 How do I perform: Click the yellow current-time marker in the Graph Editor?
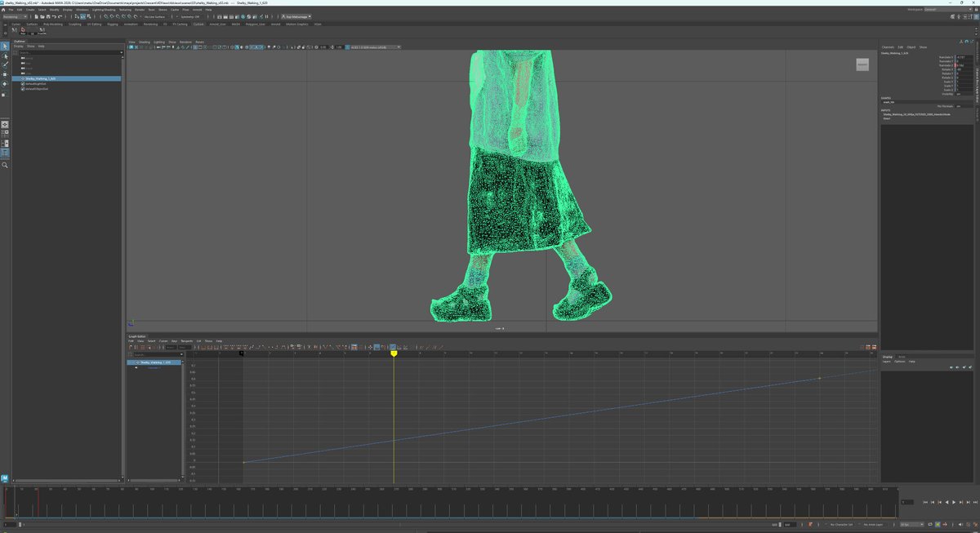click(394, 353)
